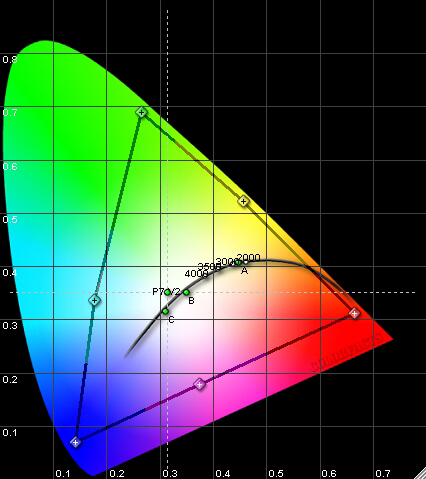Click the COLORFACTS watermark text
Screen dimensions: 426x479
tap(347, 352)
